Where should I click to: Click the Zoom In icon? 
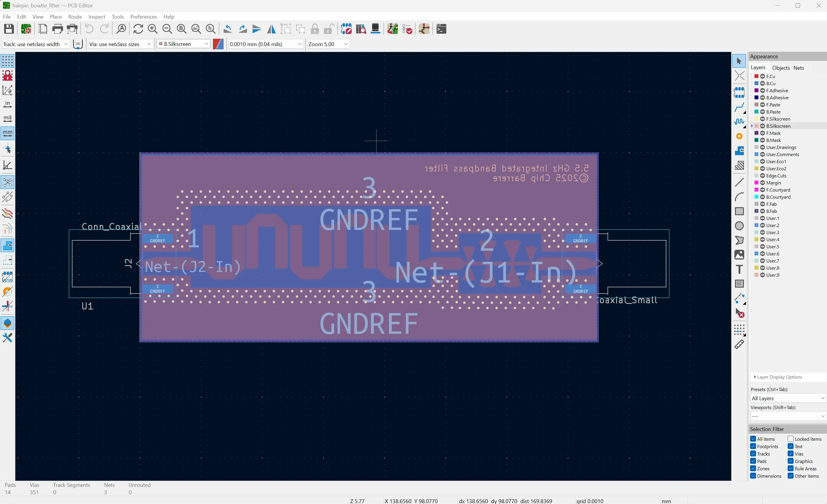coord(153,29)
